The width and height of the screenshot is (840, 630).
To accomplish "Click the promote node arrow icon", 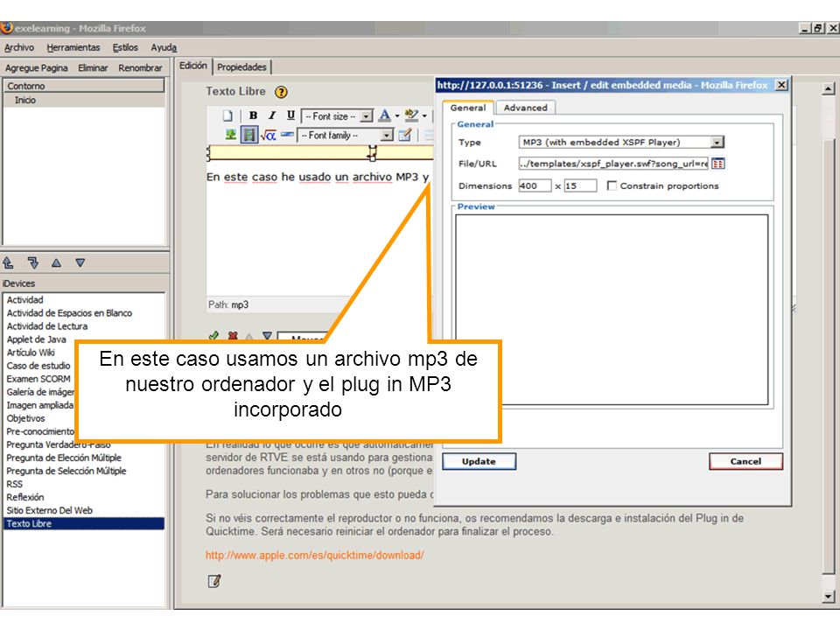I will pyautogui.click(x=9, y=263).
